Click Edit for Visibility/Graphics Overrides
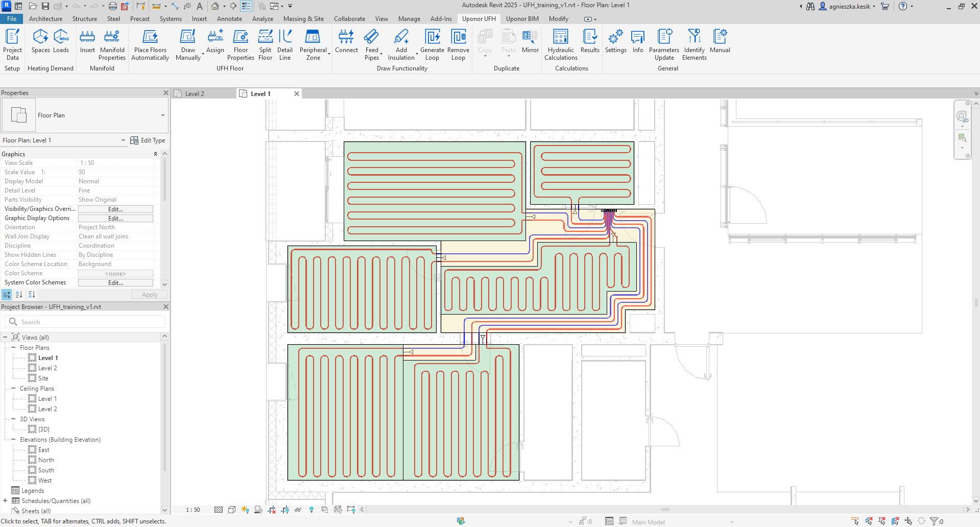 pyautogui.click(x=115, y=209)
